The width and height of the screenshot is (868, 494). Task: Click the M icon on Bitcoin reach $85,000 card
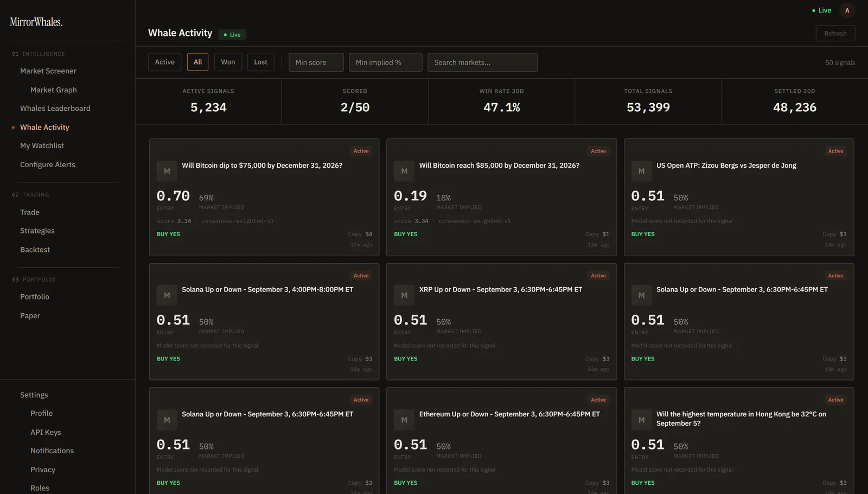(x=404, y=171)
